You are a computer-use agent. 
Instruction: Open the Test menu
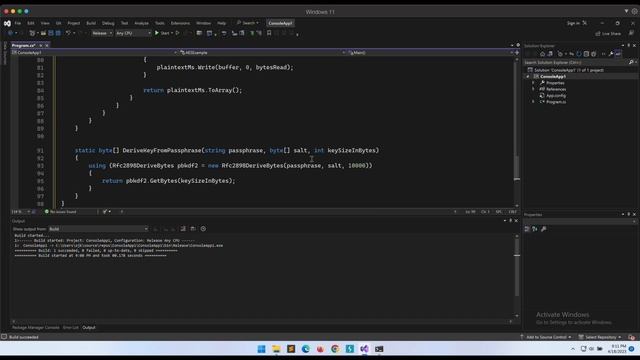click(124, 23)
